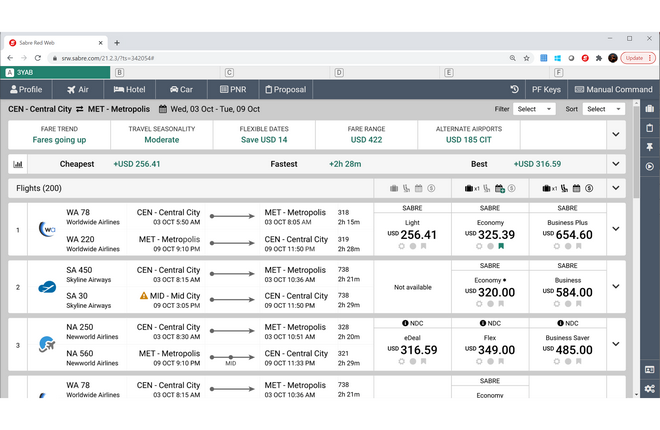
Task: Open the settings gears icon in sidebar
Action: tap(649, 388)
